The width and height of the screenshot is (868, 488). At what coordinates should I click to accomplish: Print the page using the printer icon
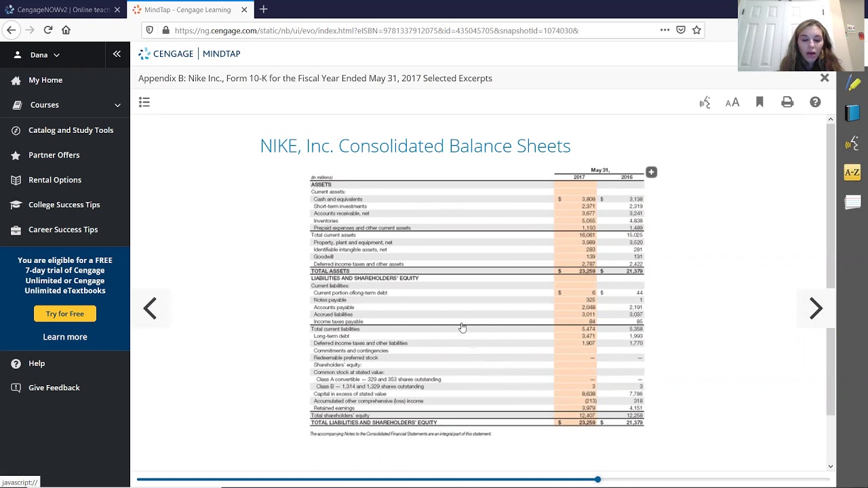click(x=787, y=102)
